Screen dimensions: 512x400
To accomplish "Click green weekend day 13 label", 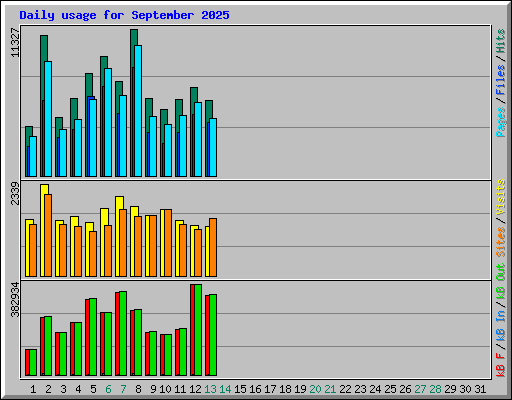I will coord(210,389).
